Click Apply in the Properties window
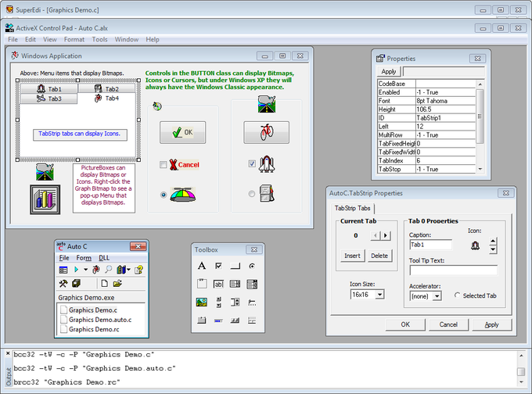 [x=389, y=72]
